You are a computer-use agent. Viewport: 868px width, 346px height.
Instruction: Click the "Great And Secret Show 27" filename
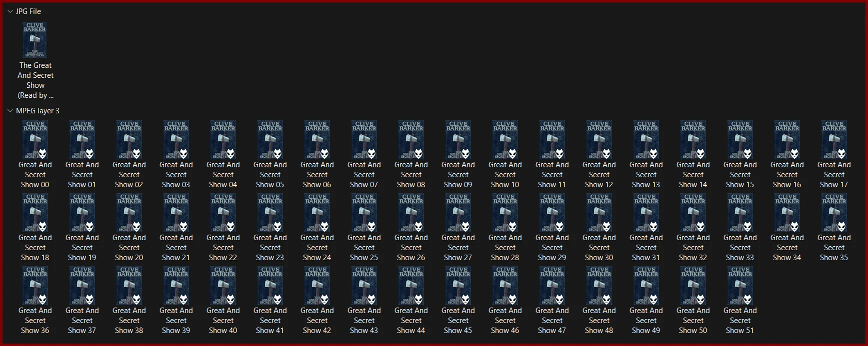[458, 248]
